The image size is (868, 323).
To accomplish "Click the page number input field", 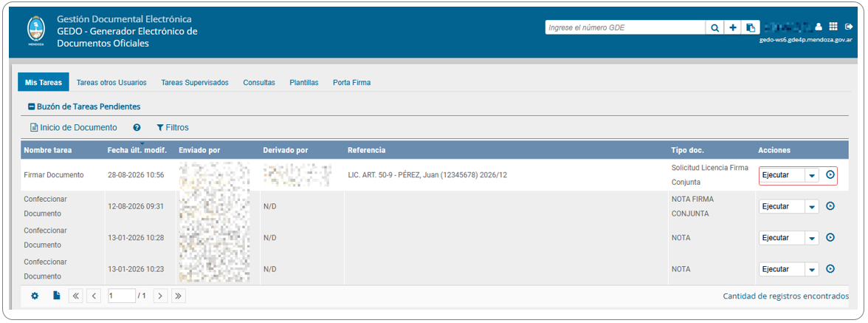I will tap(121, 296).
